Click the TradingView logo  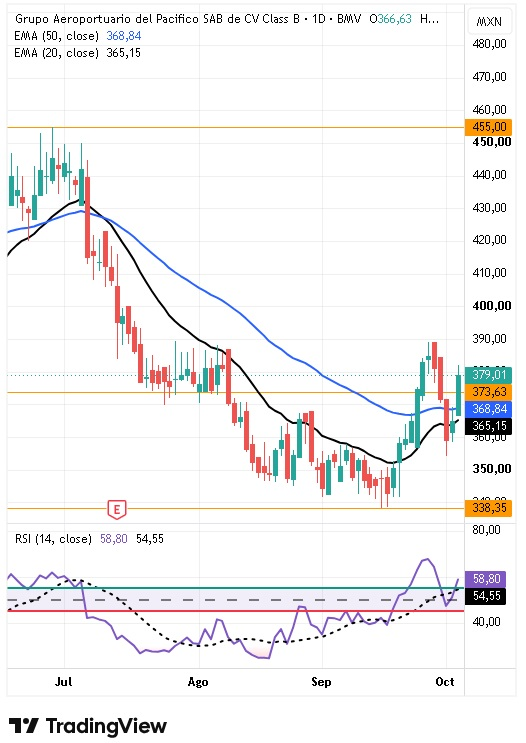(88, 725)
